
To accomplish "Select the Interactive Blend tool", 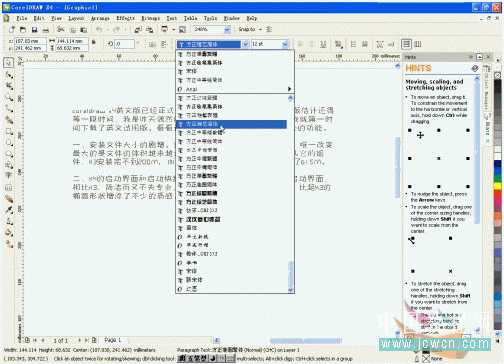I will [9, 199].
